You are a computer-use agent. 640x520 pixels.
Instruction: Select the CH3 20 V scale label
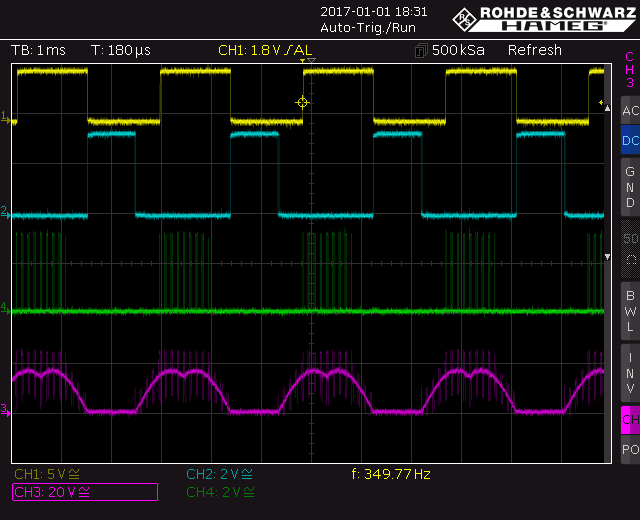click(85, 492)
